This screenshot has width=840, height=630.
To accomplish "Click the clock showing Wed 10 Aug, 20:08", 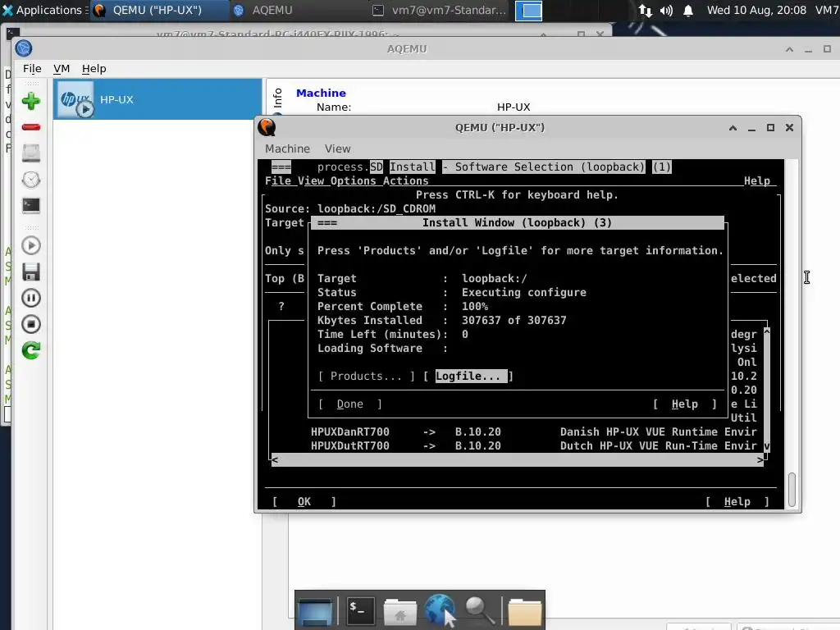I will [x=756, y=10].
